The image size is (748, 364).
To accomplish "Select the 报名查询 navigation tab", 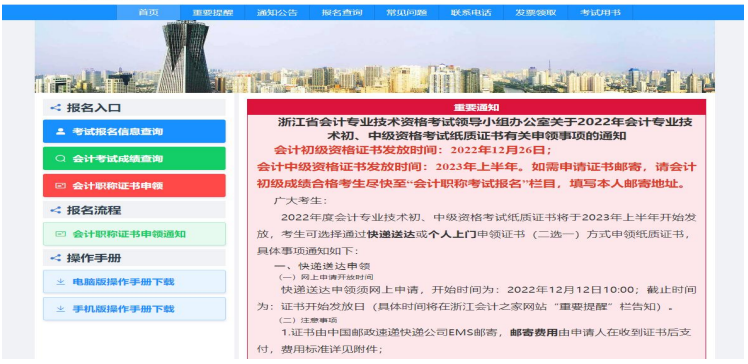I will tap(342, 12).
